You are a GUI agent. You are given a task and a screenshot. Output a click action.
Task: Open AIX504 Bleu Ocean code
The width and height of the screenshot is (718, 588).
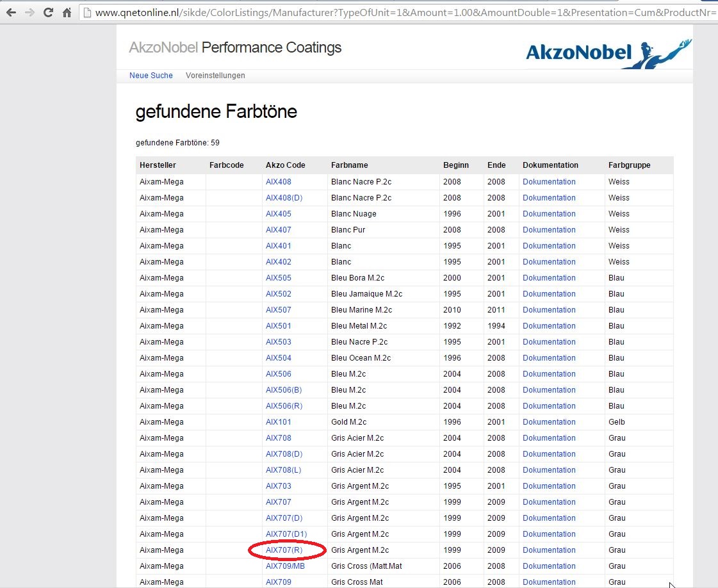pos(279,358)
